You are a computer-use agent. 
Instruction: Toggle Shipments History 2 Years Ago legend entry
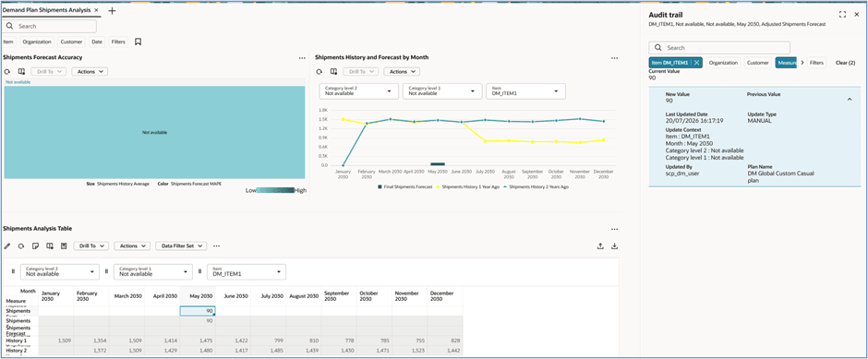[x=536, y=187]
